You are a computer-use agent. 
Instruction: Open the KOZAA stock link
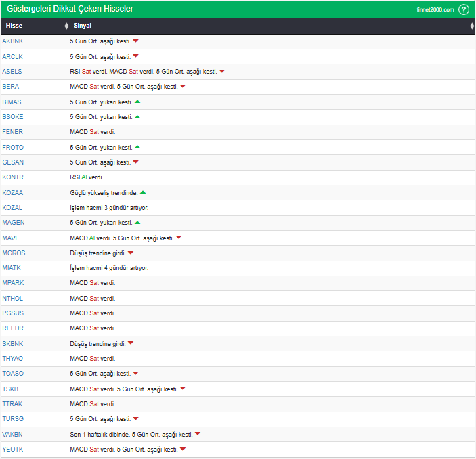(13, 193)
